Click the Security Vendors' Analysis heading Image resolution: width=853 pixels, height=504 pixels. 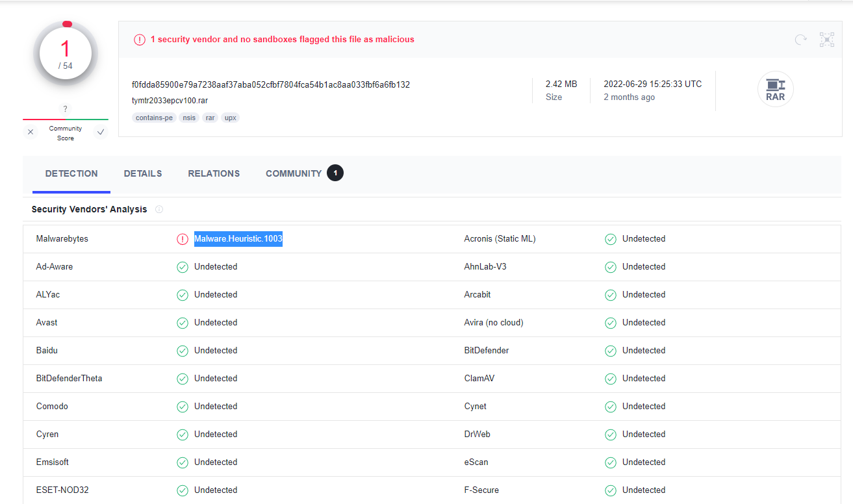[x=89, y=209]
